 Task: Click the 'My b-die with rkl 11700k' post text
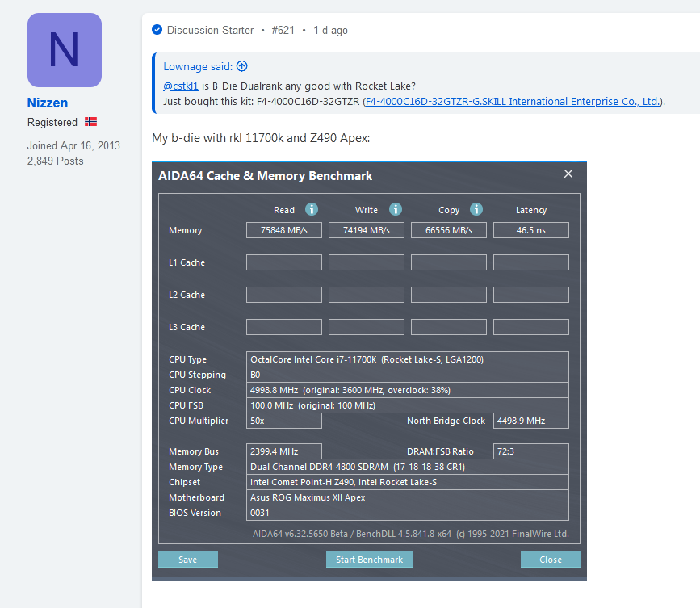click(261, 138)
